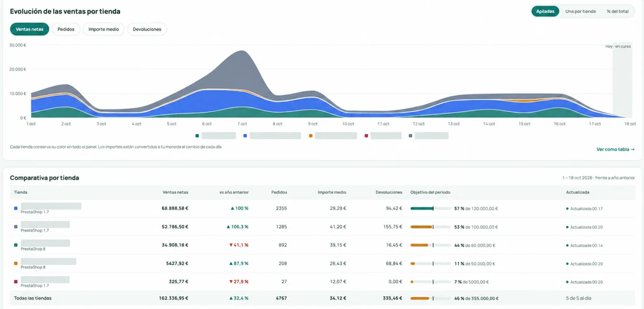The height and width of the screenshot is (309, 644).
Task: Click the 44 % de 80.000,00 € progress bar
Action: click(x=430, y=245)
